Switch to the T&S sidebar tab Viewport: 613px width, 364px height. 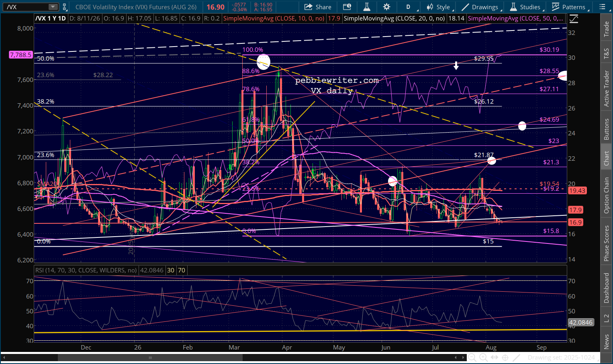[x=606, y=53]
